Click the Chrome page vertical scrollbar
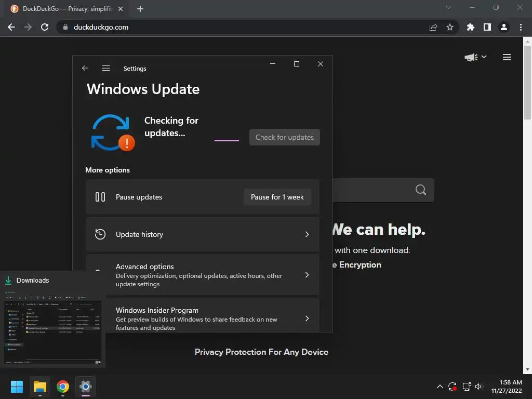The height and width of the screenshot is (399, 532). pos(528,83)
